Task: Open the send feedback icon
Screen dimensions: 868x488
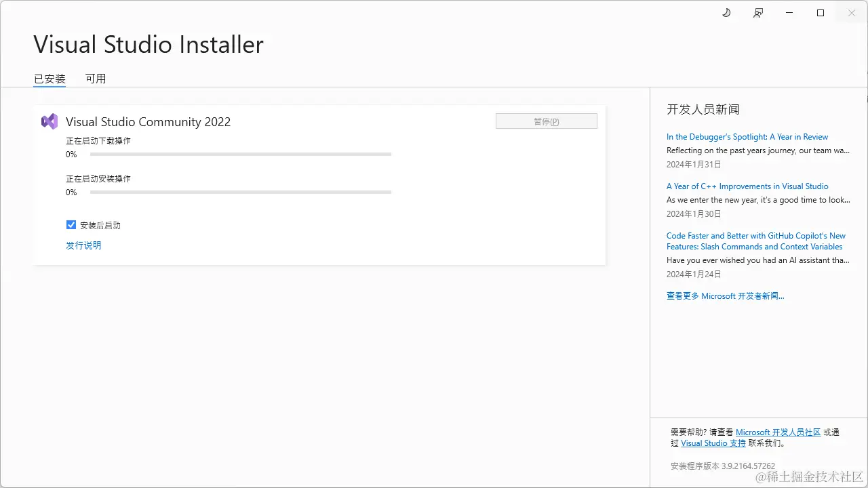Action: tap(758, 13)
